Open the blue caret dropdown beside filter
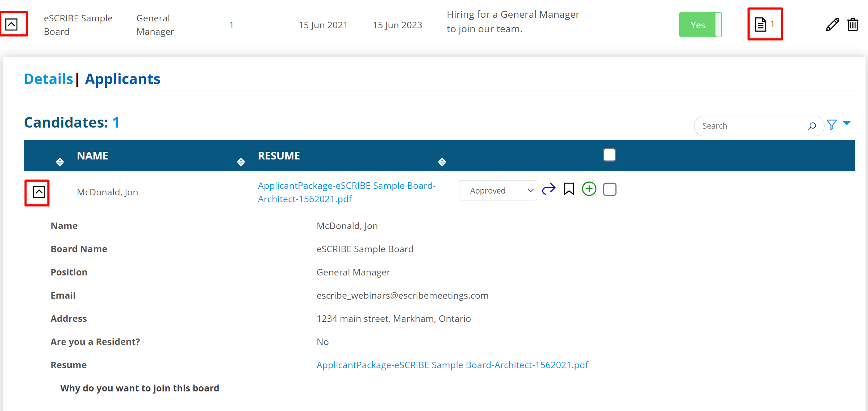Screen dimensions: 868x411 click(847, 123)
